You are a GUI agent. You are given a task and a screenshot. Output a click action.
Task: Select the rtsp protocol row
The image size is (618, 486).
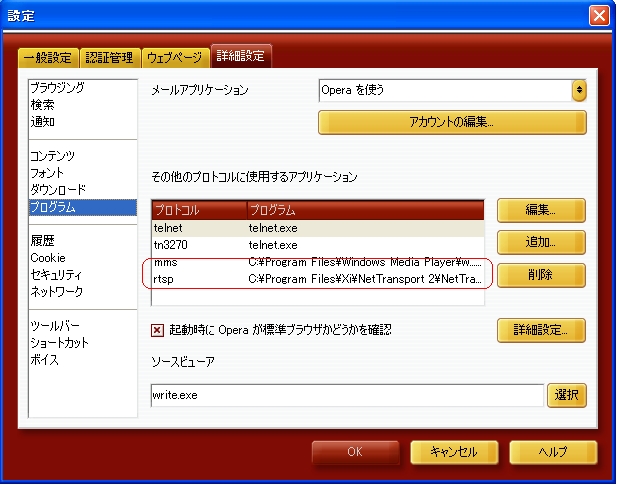318,279
